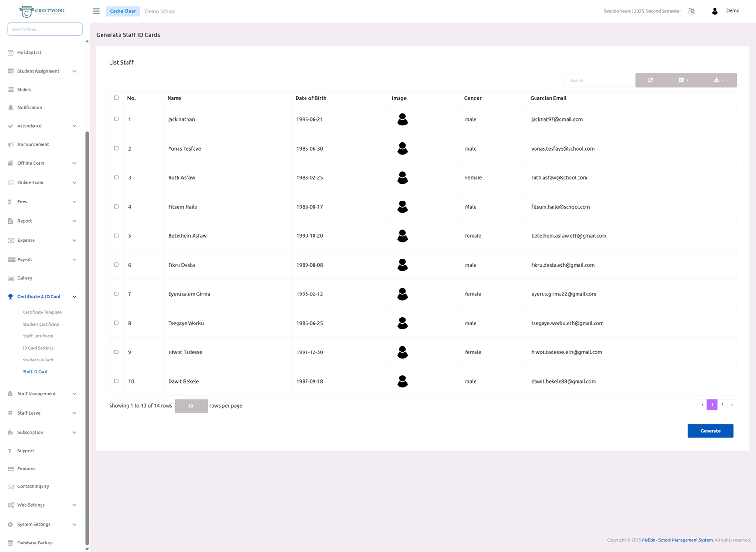Select the checkbox for Yonas Tesfaye
The image size is (756, 552).
point(116,148)
